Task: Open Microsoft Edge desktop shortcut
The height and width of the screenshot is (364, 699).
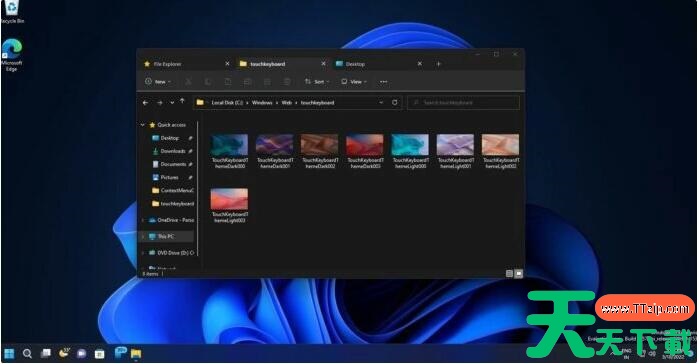Action: tap(12, 55)
